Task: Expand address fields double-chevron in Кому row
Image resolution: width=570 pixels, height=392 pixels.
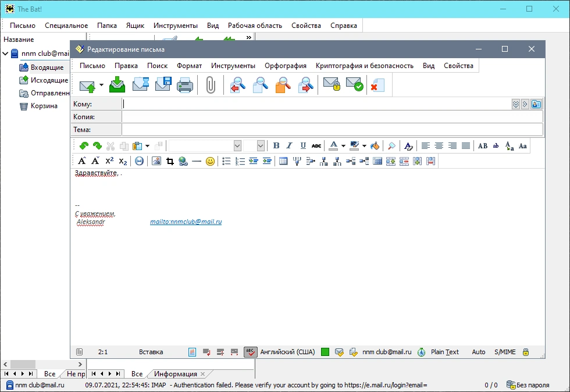Action: [x=515, y=104]
